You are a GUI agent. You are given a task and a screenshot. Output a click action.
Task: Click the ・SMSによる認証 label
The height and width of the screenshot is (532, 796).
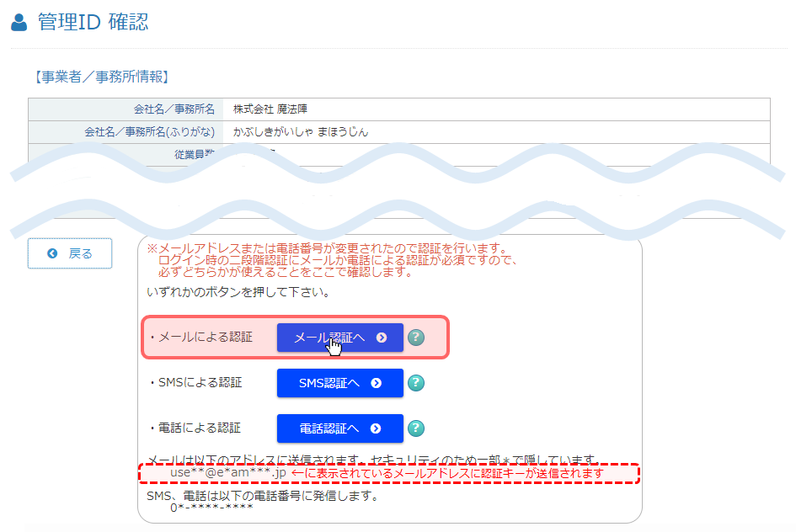coord(195,382)
